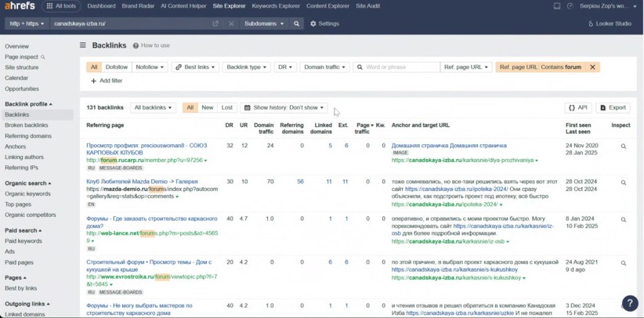Open the external link icon next to the URL
644x318 pixels.
point(215,23)
